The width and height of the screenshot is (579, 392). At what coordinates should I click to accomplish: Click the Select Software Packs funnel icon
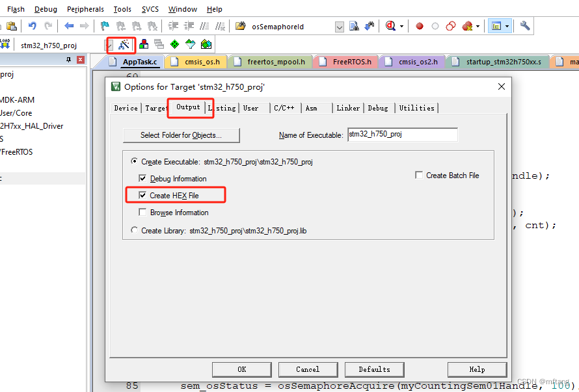pyautogui.click(x=190, y=44)
